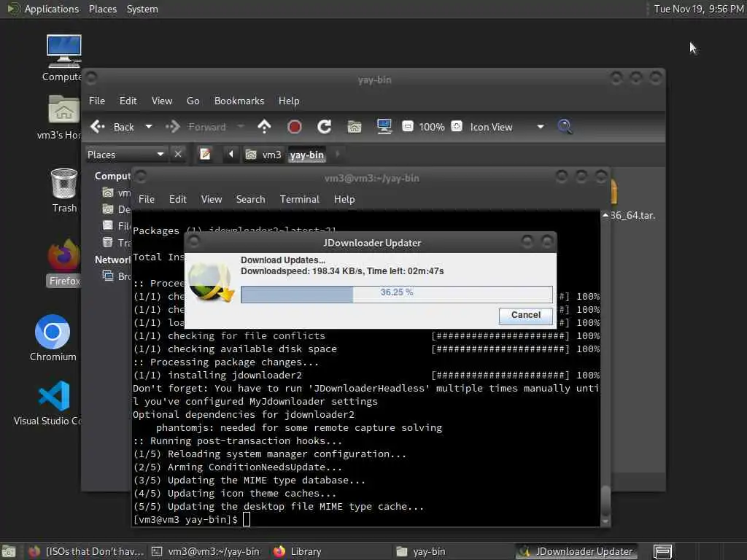Click Cancel in JDownloader Updater dialog

click(525, 315)
